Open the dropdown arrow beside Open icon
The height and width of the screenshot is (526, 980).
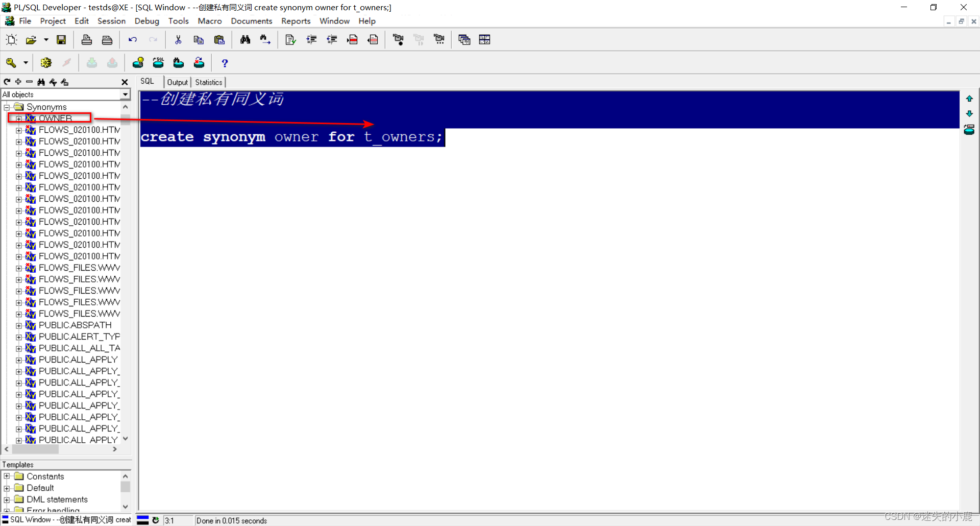point(46,40)
